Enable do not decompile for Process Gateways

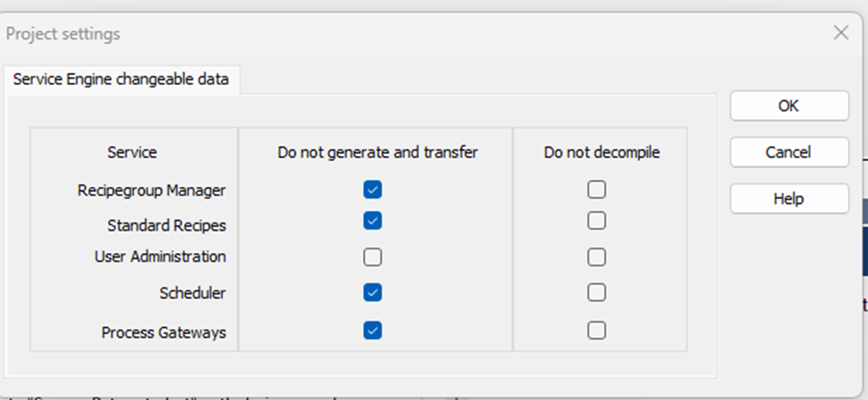(596, 331)
